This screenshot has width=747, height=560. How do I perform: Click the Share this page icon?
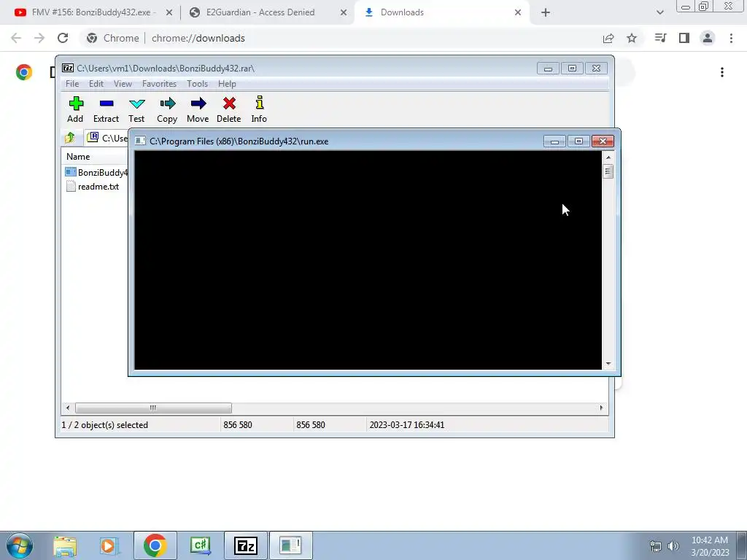(x=608, y=38)
